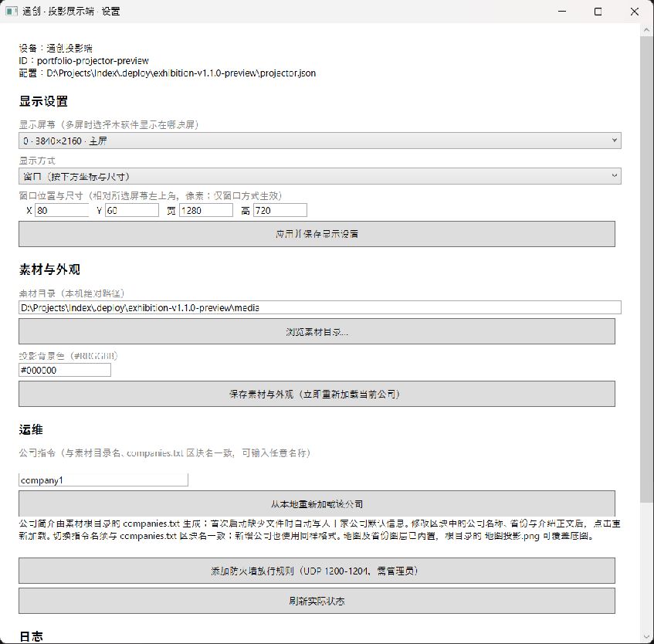The image size is (654, 644).
Task: Click the vertical scrollbar thumb
Action: click(646, 269)
